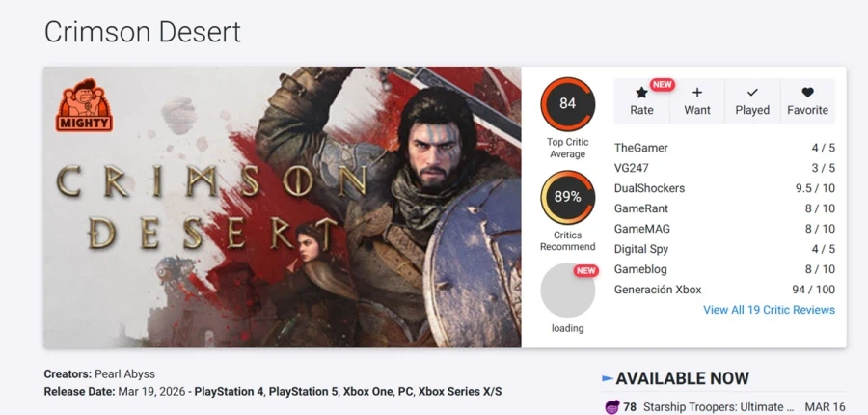The image size is (868, 415).
Task: Click the 89% Critics Recommend circle
Action: [x=567, y=197]
